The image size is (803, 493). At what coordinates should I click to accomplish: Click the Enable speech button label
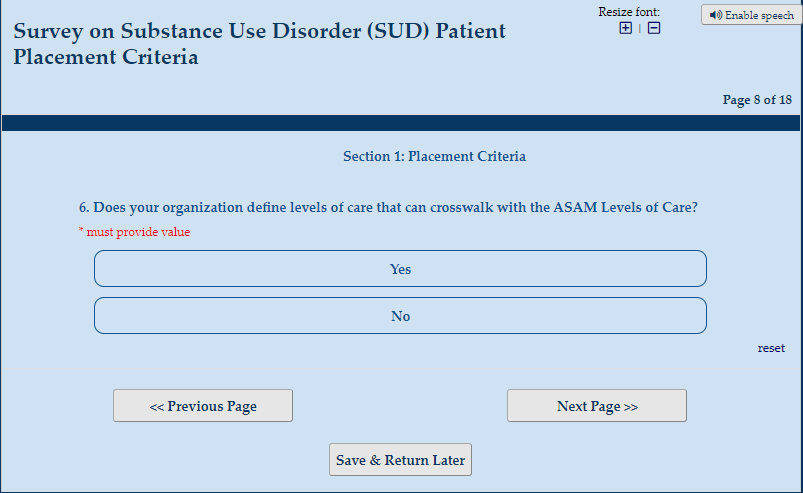pos(759,15)
